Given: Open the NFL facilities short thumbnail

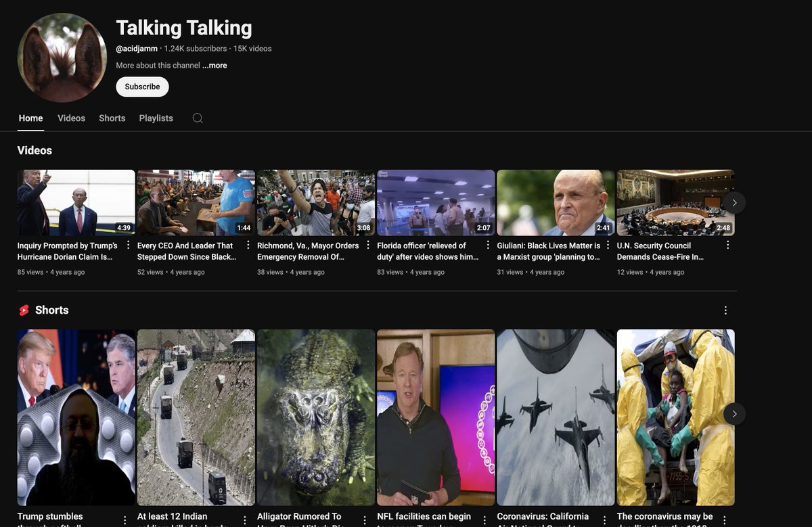Looking at the screenshot, I should (436, 417).
